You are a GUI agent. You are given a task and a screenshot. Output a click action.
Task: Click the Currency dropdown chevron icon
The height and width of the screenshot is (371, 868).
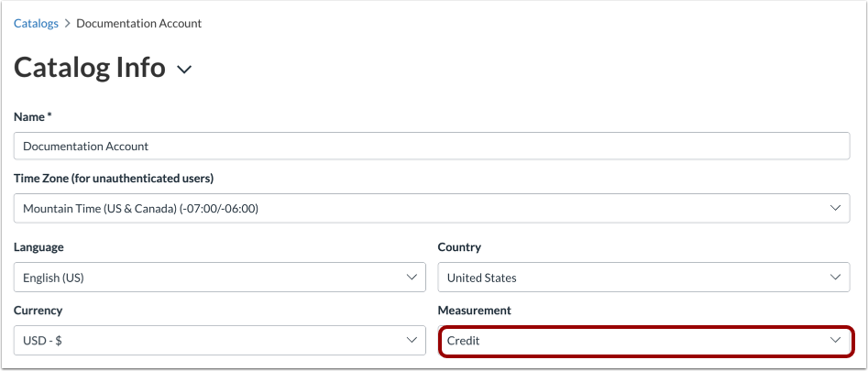tap(412, 341)
